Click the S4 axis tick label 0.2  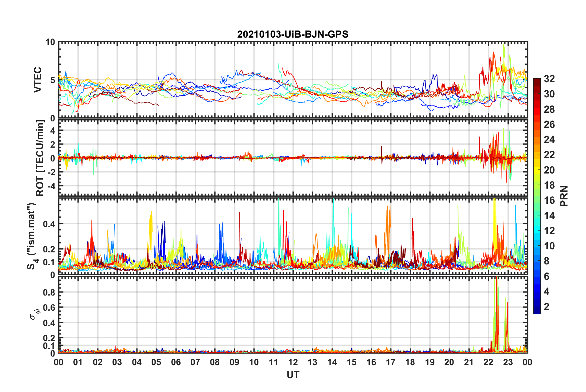(x=49, y=249)
